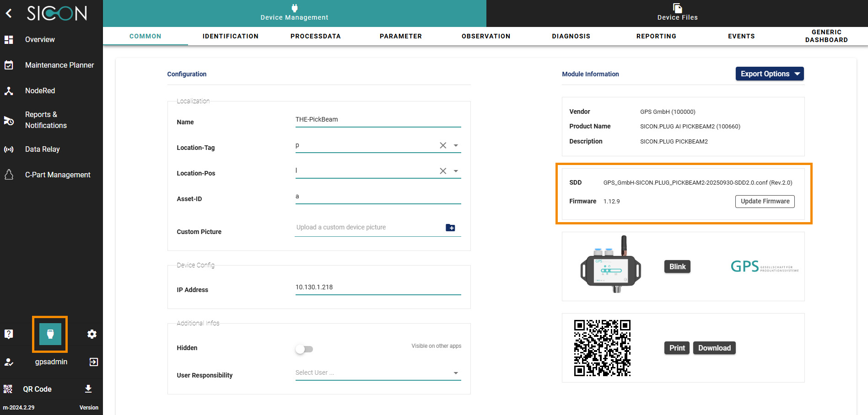Click the back arrow beside SICON logo

tap(9, 13)
